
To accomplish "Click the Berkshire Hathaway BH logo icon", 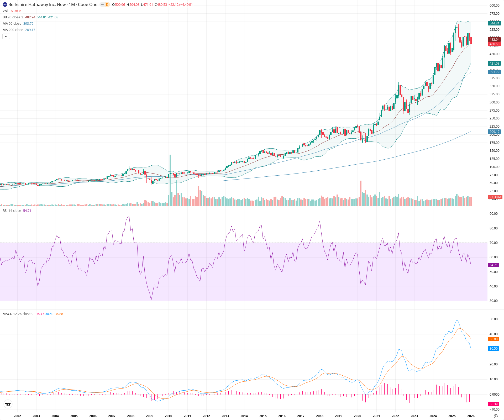I will [x=4, y=4].
